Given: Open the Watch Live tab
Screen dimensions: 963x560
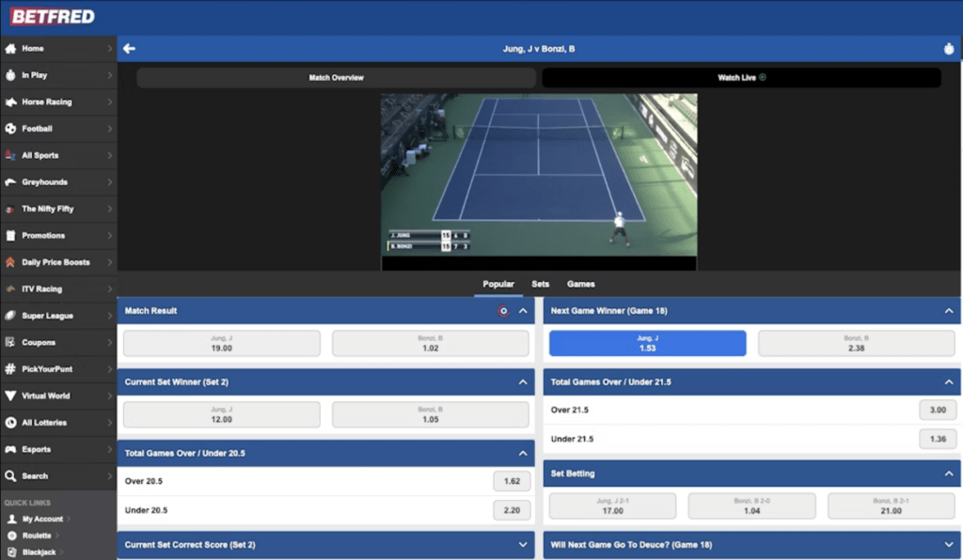Looking at the screenshot, I should tap(741, 77).
